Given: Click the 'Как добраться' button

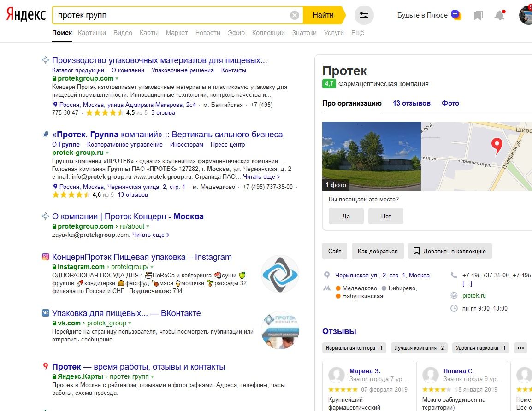Looking at the screenshot, I should click(x=378, y=251).
